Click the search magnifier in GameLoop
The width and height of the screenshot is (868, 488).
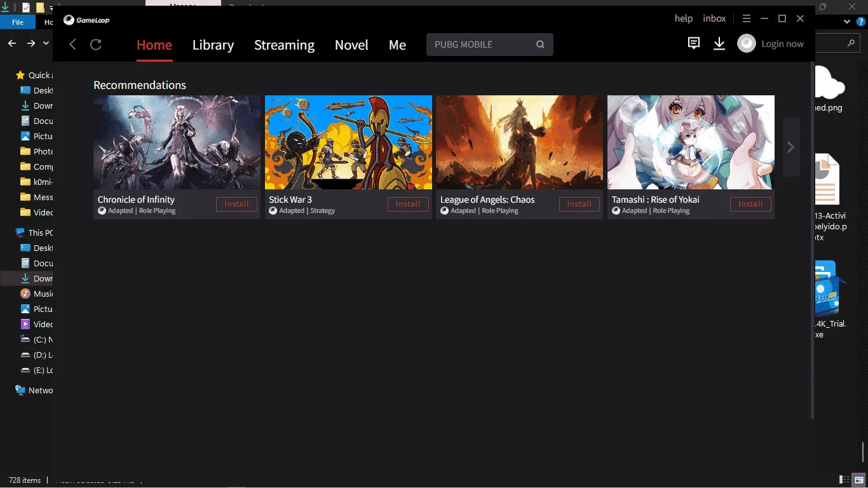pos(540,44)
